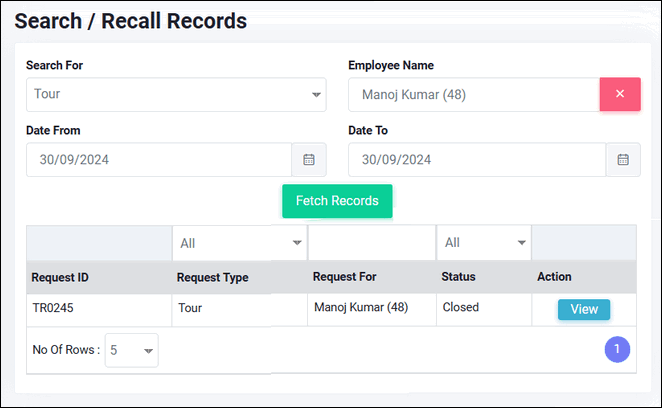
Task: Click in the Employee Name field
Action: pyautogui.click(x=472, y=95)
